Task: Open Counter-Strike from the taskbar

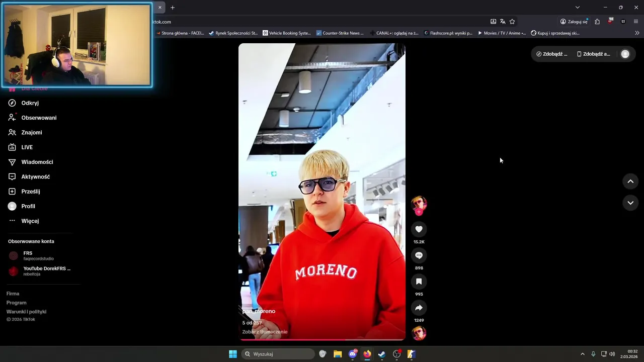Action: [411, 354]
